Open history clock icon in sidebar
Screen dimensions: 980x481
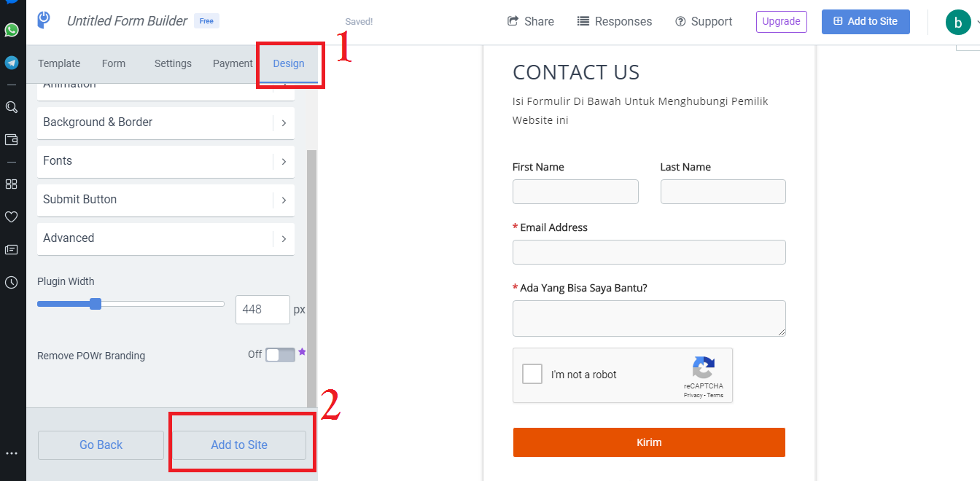12,283
